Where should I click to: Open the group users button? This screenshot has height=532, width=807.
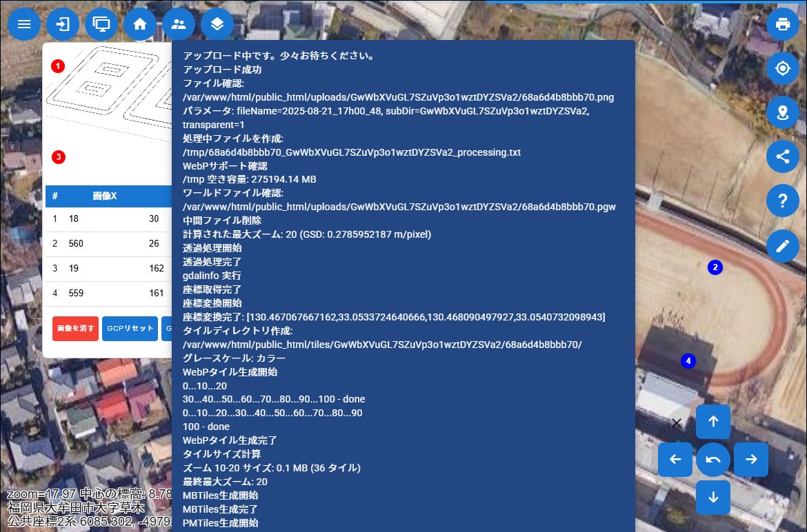tap(179, 24)
